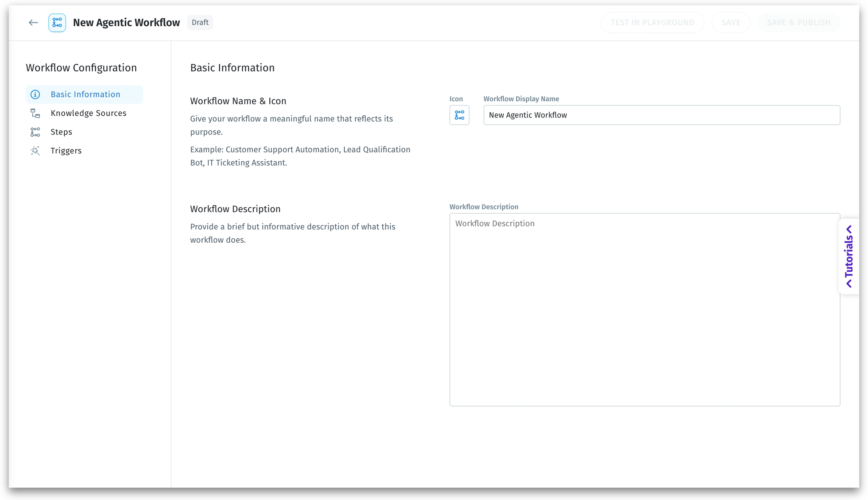
Task: Click the Triggers sparkle icon
Action: coord(35,151)
